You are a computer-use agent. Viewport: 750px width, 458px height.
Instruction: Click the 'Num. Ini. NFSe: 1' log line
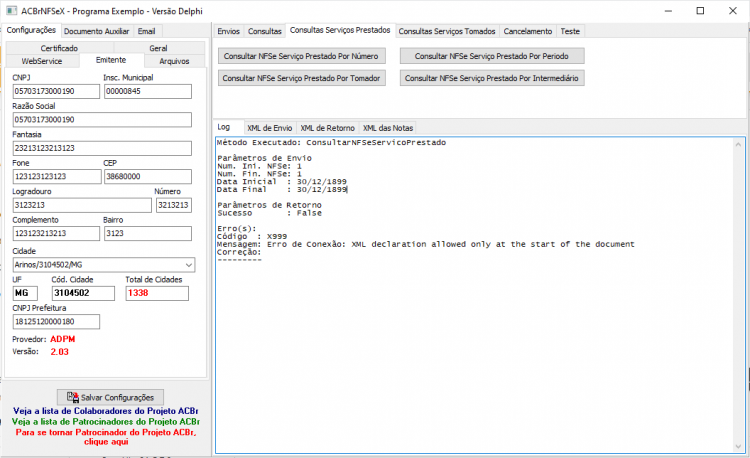point(260,166)
